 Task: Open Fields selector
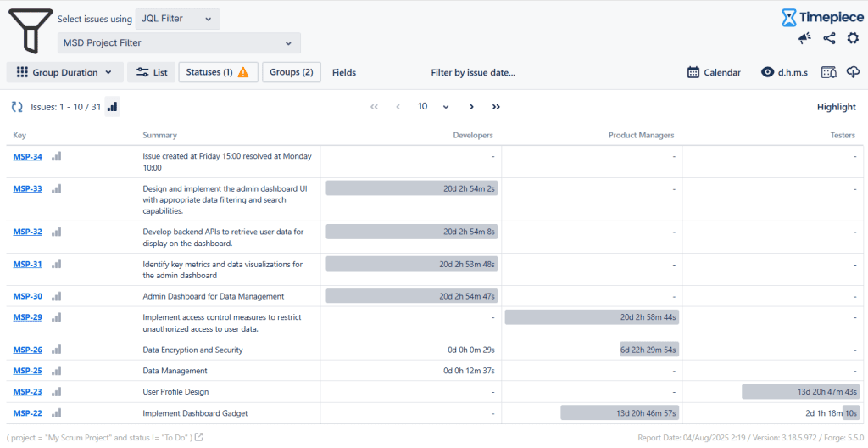click(x=344, y=73)
